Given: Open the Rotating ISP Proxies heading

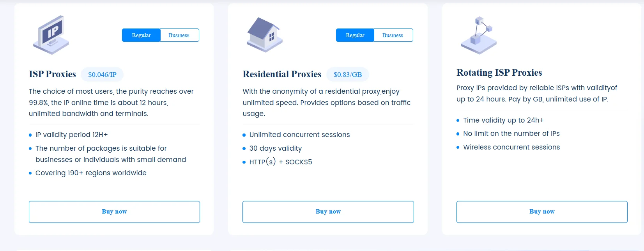Looking at the screenshot, I should pos(499,73).
